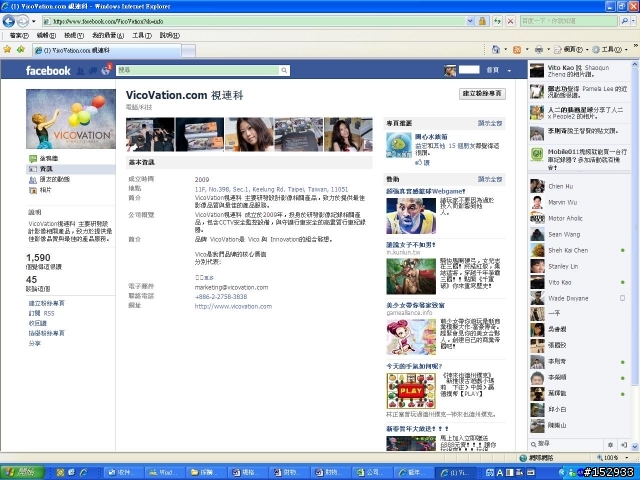Open VicoVation balloon profile picture
This screenshot has height=480, width=640.
(71, 119)
